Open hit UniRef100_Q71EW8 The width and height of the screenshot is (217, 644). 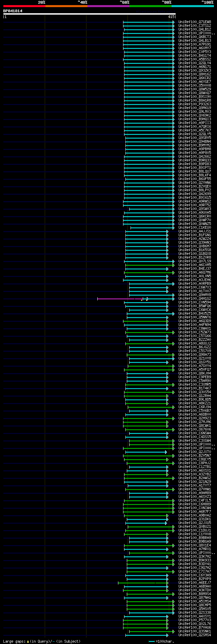195,22
